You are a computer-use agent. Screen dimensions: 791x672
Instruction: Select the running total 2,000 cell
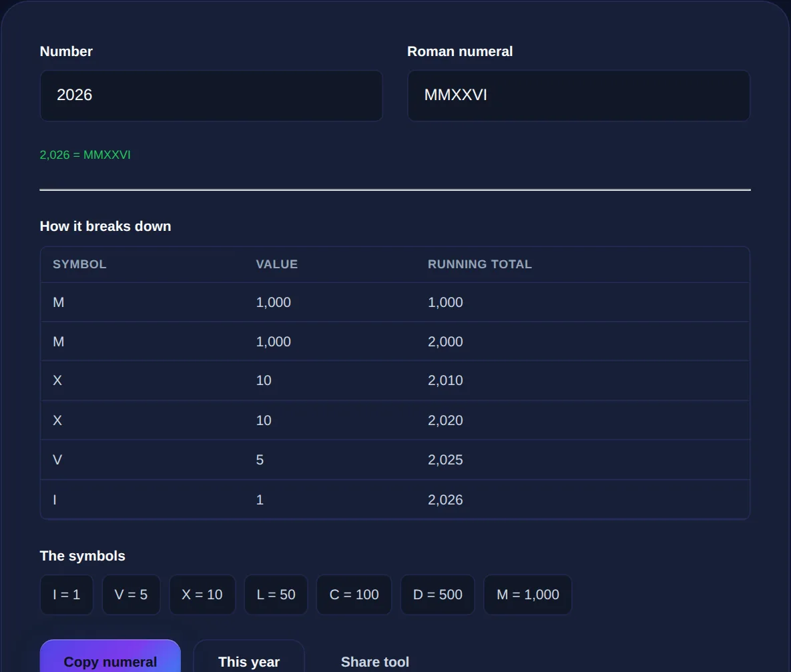coord(445,342)
